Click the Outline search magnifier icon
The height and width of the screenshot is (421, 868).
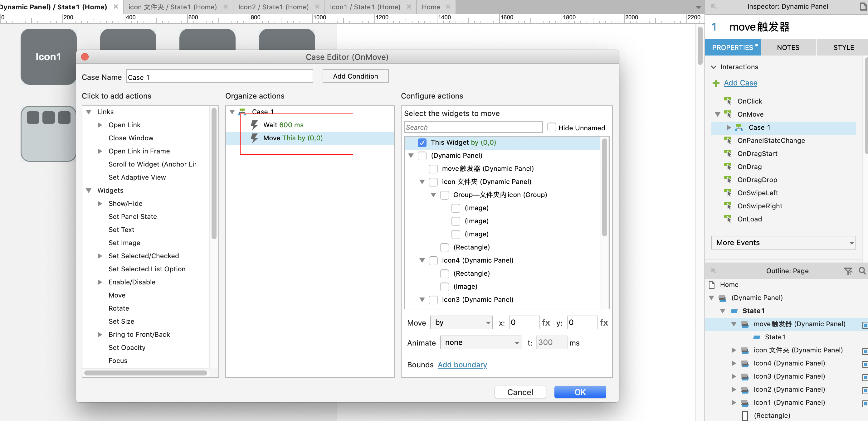pyautogui.click(x=861, y=271)
